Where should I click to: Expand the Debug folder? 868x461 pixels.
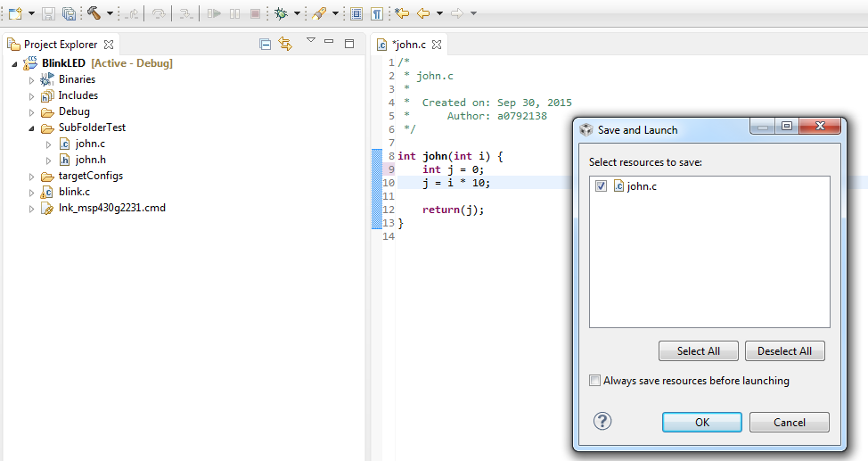[x=31, y=112]
